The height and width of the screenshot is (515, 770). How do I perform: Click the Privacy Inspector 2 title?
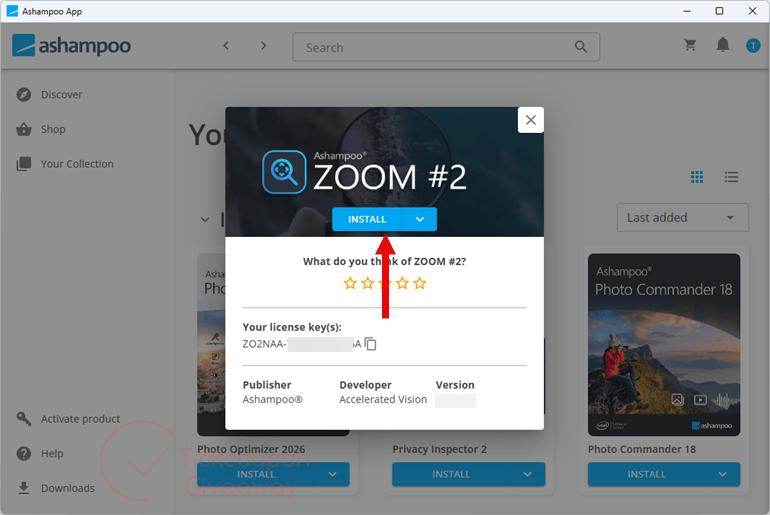click(x=440, y=449)
